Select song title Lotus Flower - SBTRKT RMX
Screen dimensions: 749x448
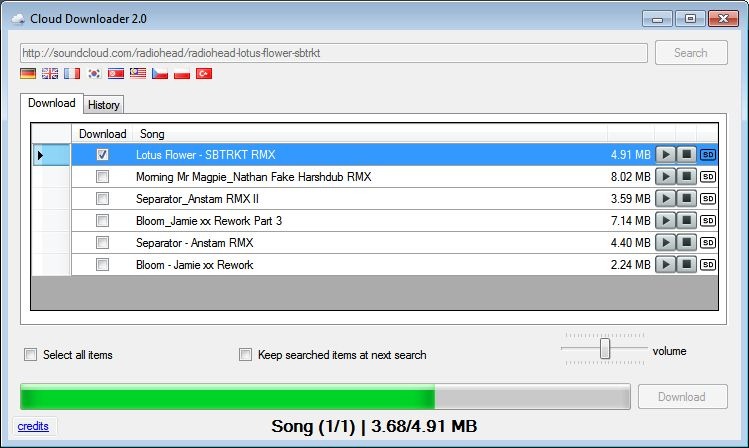(x=206, y=155)
